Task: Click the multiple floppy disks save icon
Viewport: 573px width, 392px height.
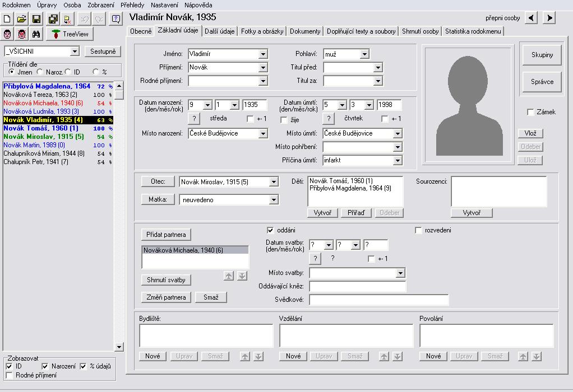Action: [x=53, y=19]
